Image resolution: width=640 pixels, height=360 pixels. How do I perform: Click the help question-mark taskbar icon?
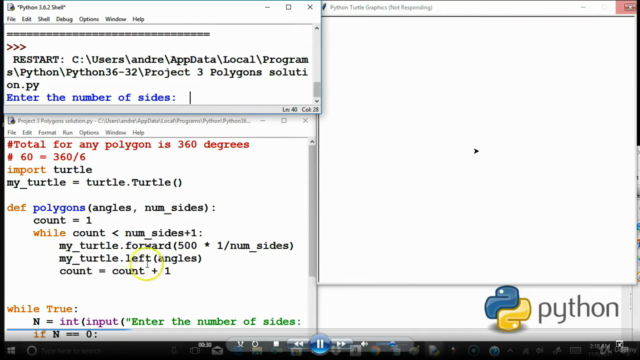pos(494,351)
